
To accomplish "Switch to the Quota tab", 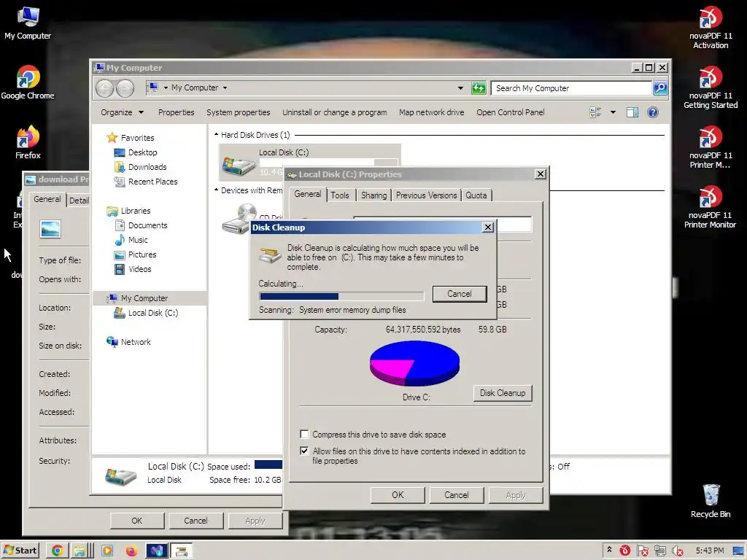I will (476, 195).
